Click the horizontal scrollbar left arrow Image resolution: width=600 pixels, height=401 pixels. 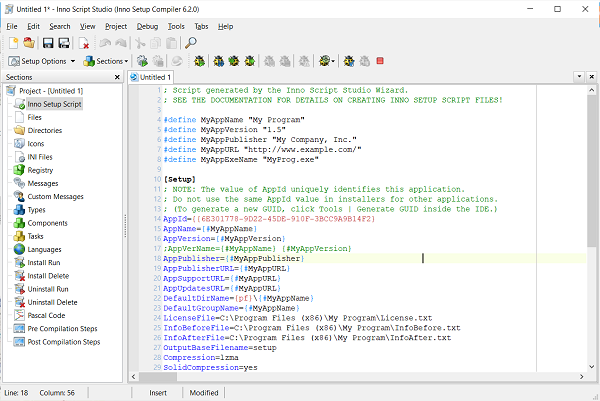coord(134,377)
